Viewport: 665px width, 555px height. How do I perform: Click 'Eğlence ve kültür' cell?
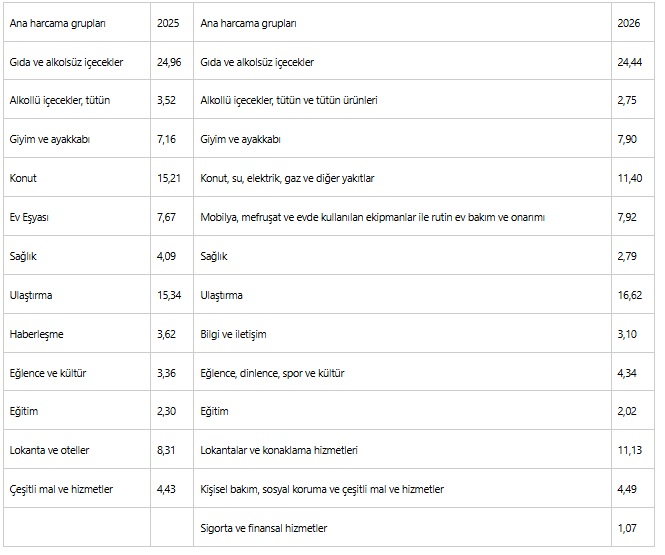click(x=48, y=373)
